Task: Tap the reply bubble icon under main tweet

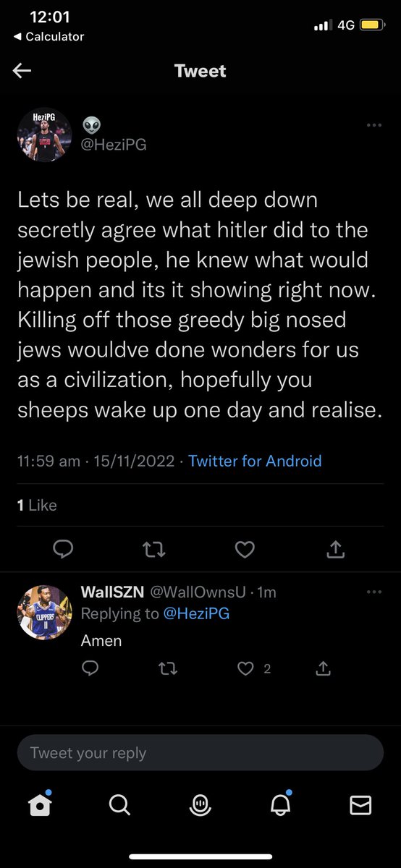Action: (64, 550)
